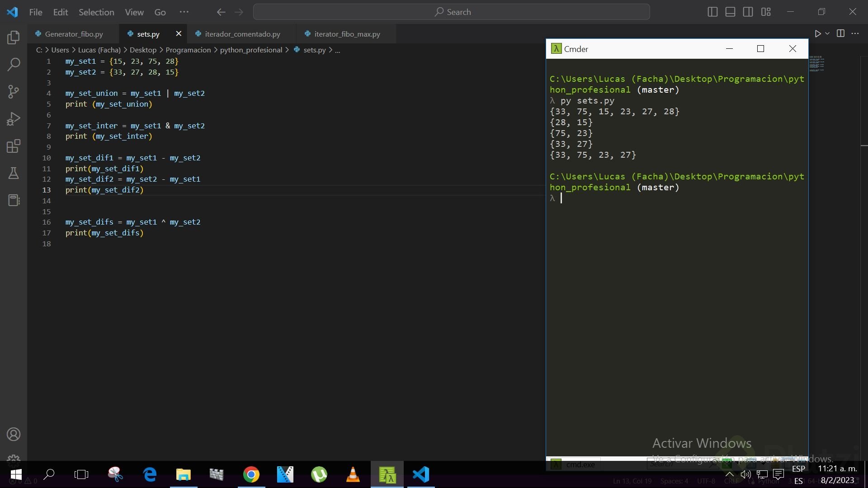868x488 pixels.
Task: Open the Extensions view
Action: coord(14,146)
